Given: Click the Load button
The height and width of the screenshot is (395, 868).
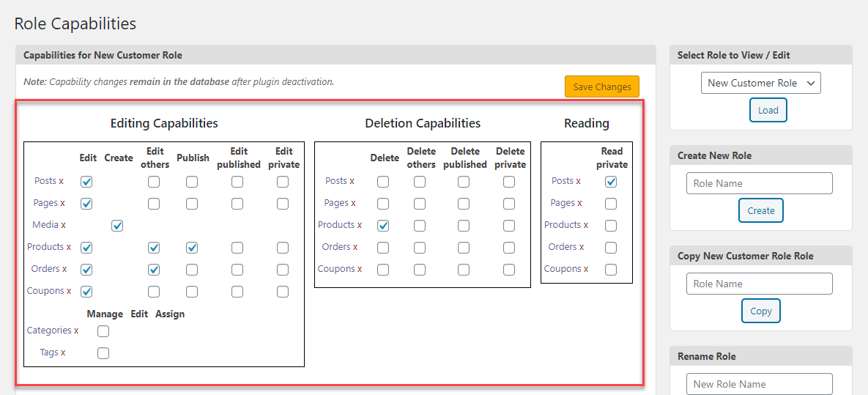Looking at the screenshot, I should coord(768,110).
